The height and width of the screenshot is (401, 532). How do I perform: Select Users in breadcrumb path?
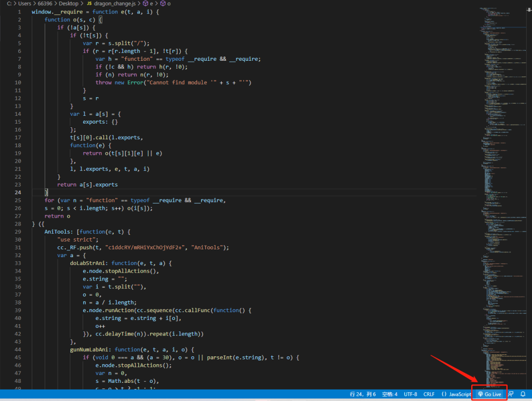[x=24, y=4]
